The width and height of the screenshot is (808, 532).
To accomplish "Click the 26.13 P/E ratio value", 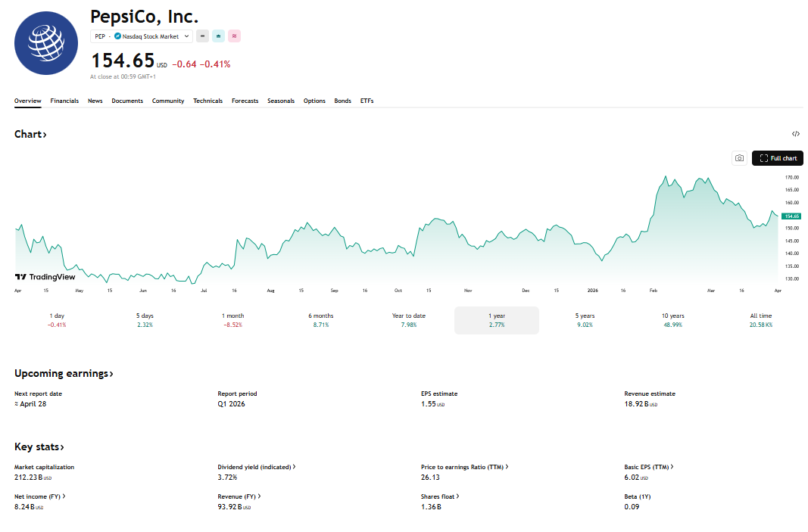I will [430, 478].
